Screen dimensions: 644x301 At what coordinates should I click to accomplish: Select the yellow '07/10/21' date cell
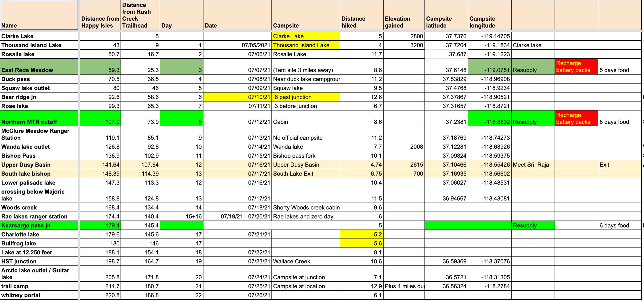tap(237, 97)
